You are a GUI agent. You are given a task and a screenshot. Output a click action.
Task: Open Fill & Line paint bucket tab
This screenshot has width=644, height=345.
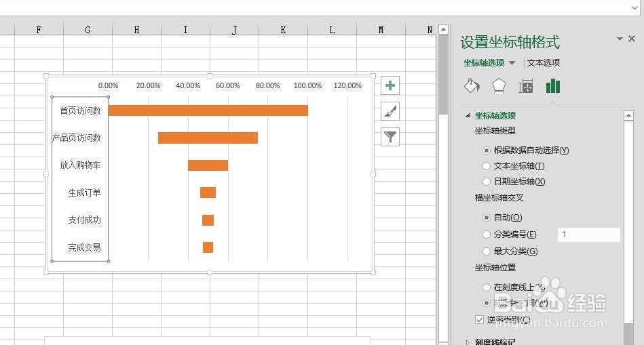tap(472, 86)
